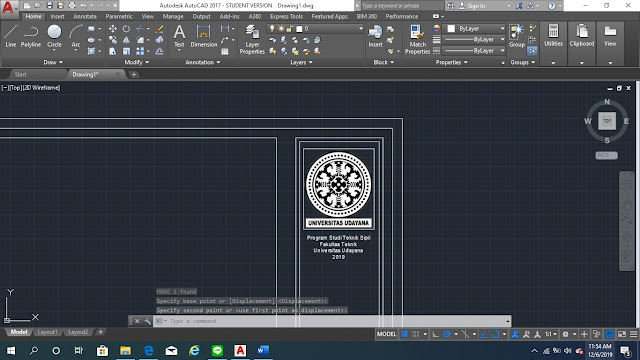Click the [2D Wireframe] visual style label
Screen dimensions: 640x360
tap(41, 88)
